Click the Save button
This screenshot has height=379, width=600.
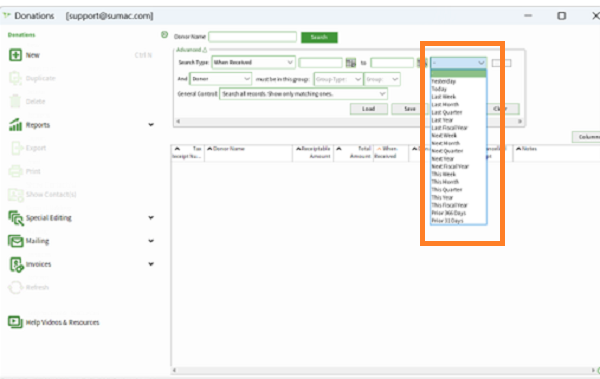409,109
